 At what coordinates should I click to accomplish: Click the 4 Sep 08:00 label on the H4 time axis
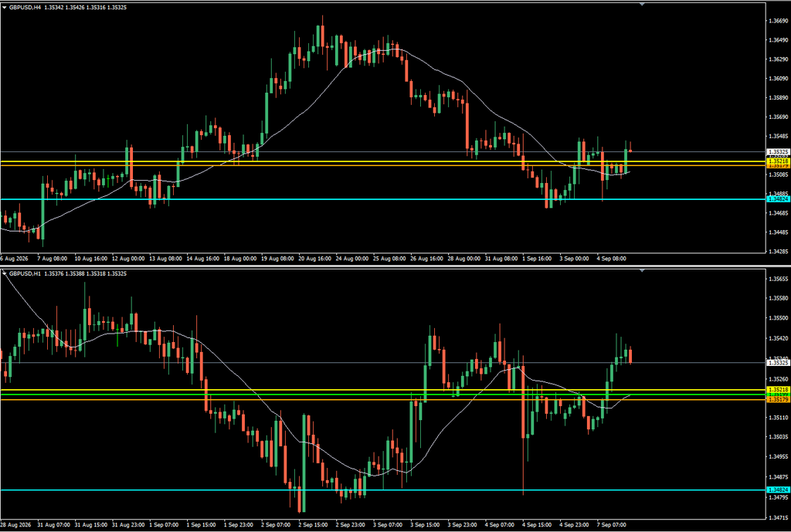[612, 258]
